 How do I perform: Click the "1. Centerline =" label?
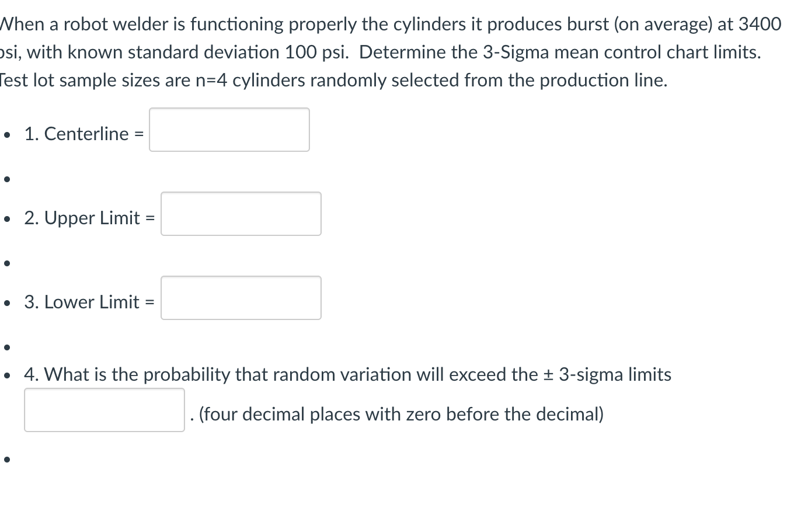click(x=84, y=134)
